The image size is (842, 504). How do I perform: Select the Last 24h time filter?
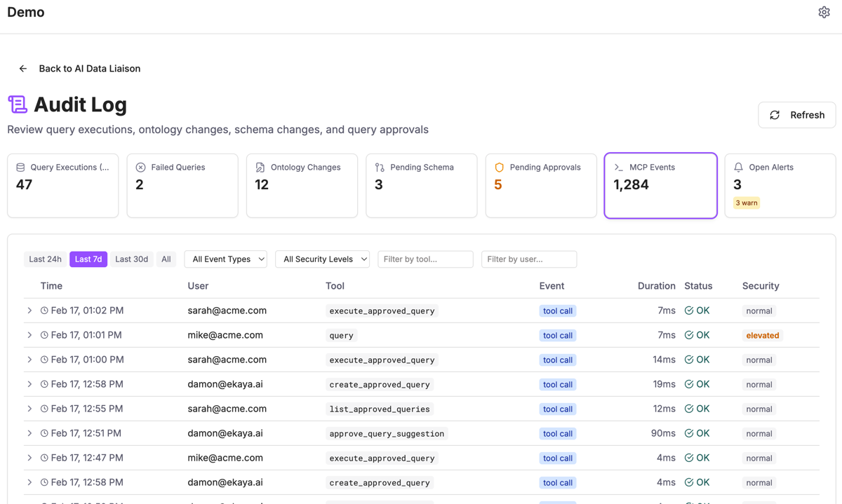point(45,259)
